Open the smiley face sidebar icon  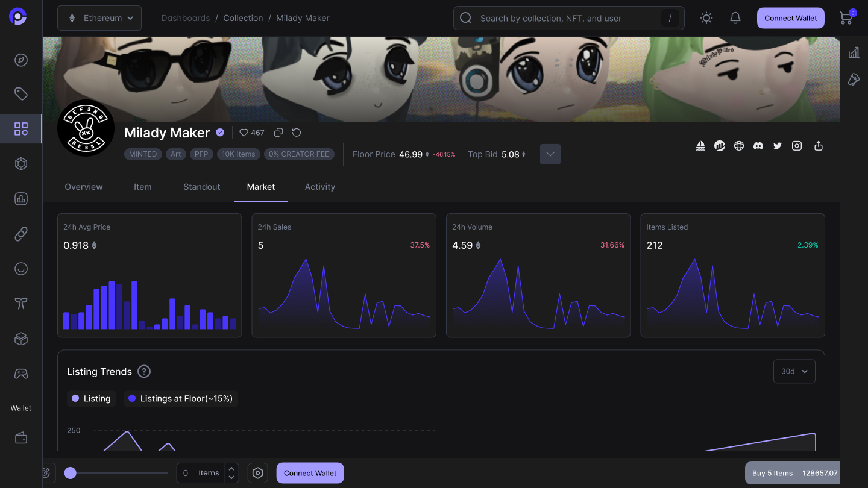21,269
